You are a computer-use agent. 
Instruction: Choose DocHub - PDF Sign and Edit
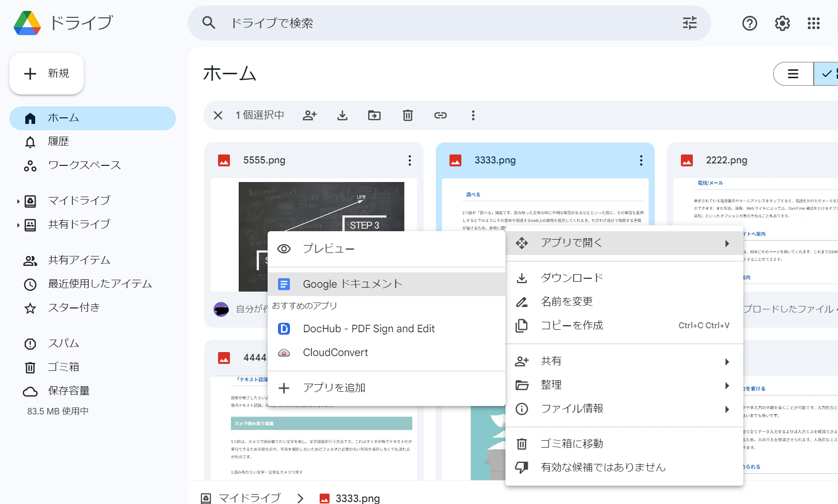coord(387,329)
